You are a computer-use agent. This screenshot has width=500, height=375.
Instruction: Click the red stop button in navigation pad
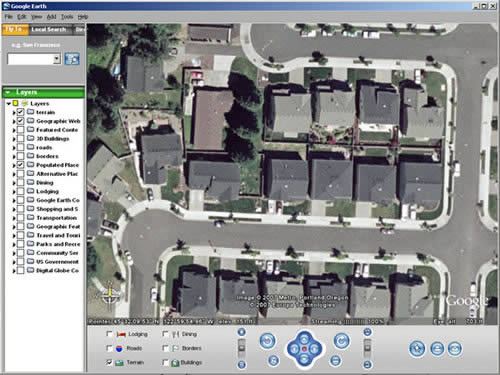[304, 349]
